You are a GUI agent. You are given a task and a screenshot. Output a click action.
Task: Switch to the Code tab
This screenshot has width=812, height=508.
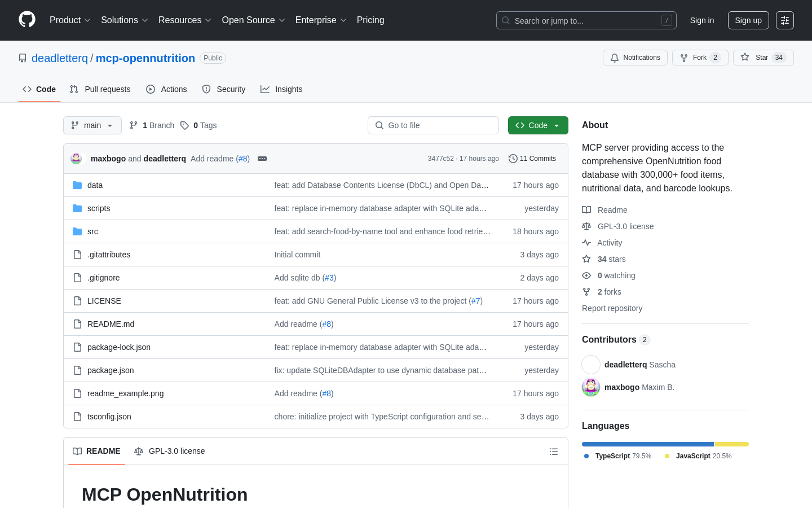click(x=39, y=89)
